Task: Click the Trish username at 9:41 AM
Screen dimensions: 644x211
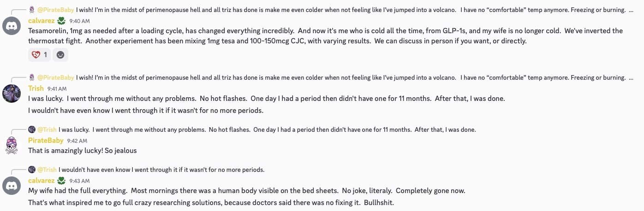Action: click(x=36, y=88)
